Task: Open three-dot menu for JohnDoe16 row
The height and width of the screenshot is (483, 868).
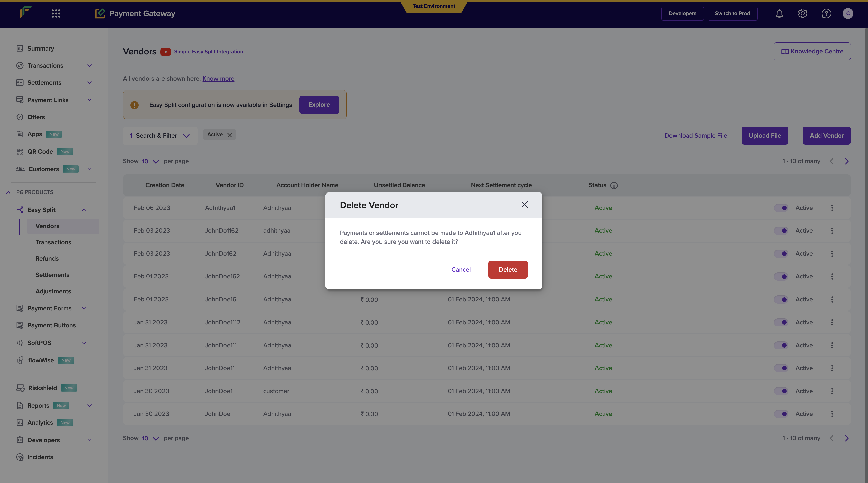Action: click(832, 299)
